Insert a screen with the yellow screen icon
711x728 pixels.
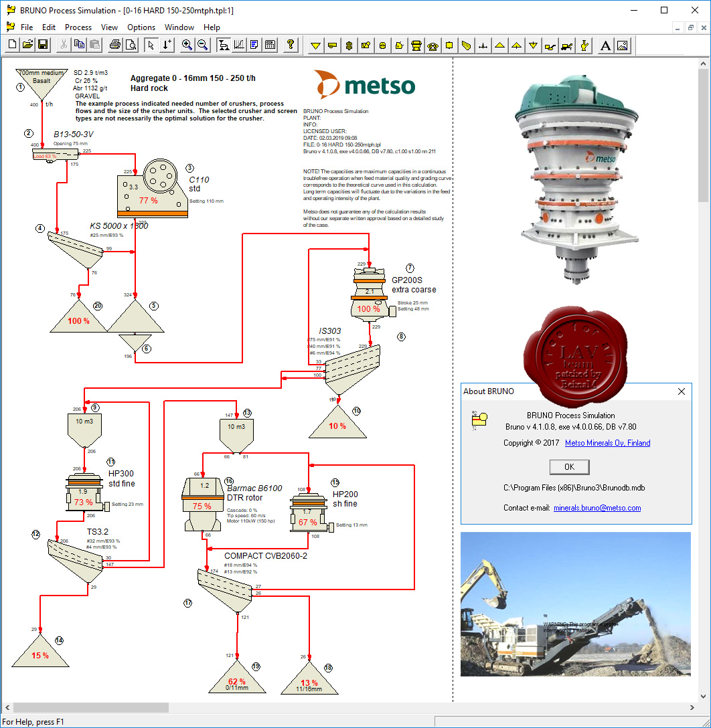click(466, 45)
